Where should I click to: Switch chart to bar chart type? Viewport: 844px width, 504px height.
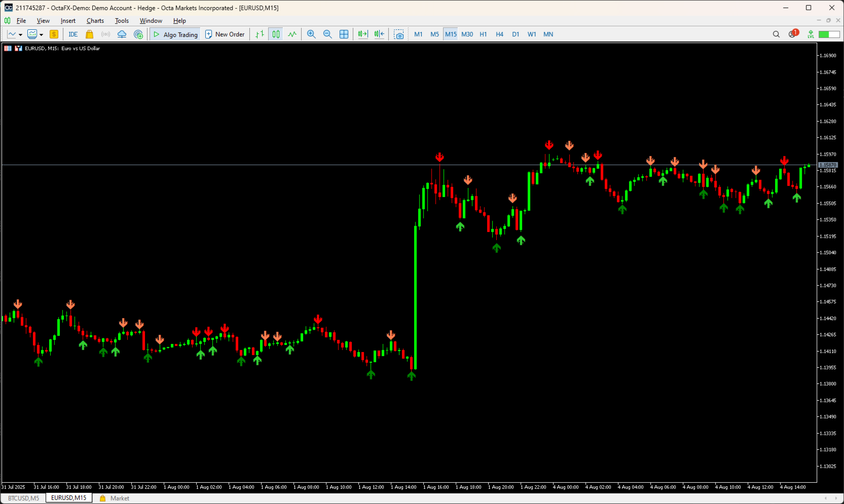[x=260, y=34]
